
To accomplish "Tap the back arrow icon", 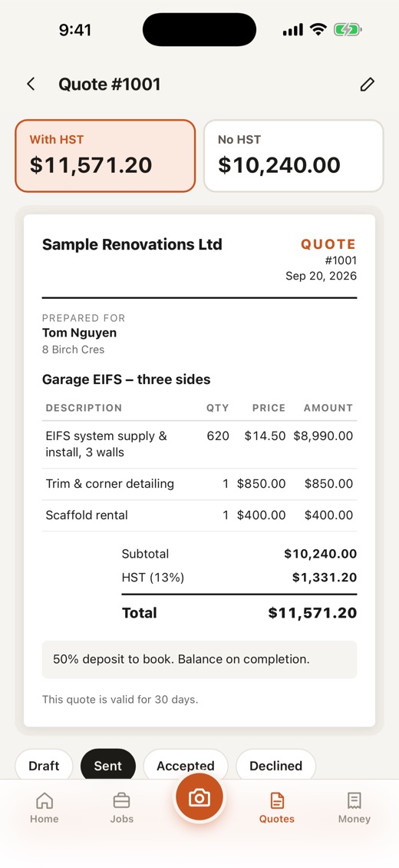I will point(31,84).
